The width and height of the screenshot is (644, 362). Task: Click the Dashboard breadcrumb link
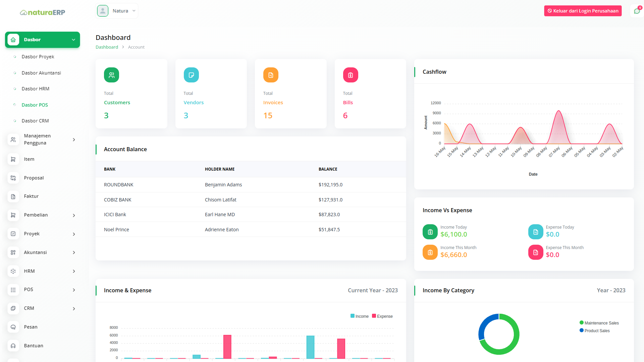(x=107, y=47)
